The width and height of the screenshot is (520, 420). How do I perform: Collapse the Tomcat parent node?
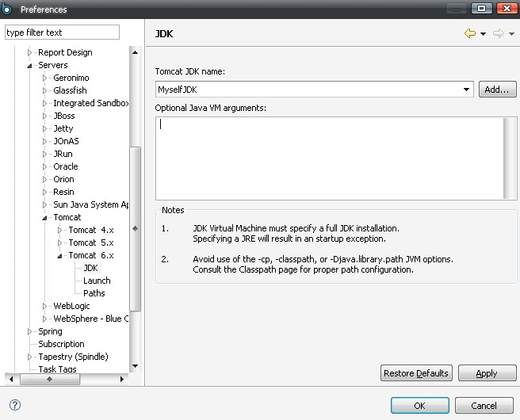coord(44,217)
